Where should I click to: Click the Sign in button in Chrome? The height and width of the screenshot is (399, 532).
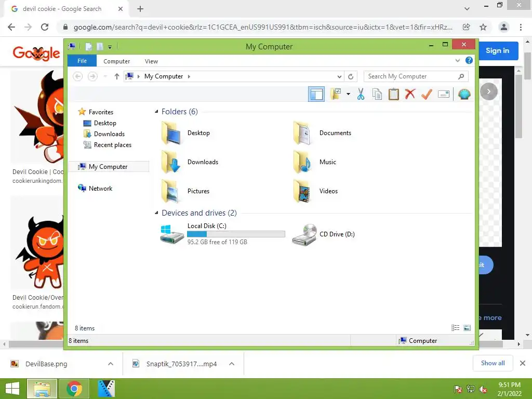(x=497, y=50)
